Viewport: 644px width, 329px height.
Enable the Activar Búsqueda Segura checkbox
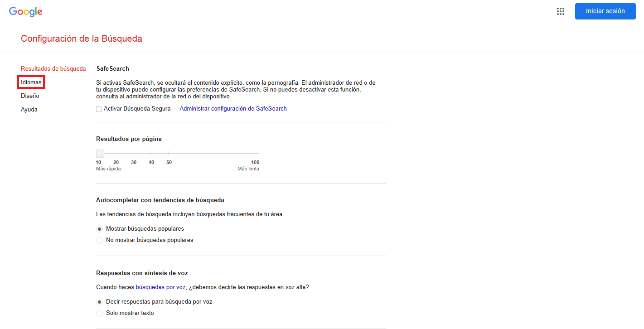tap(99, 109)
